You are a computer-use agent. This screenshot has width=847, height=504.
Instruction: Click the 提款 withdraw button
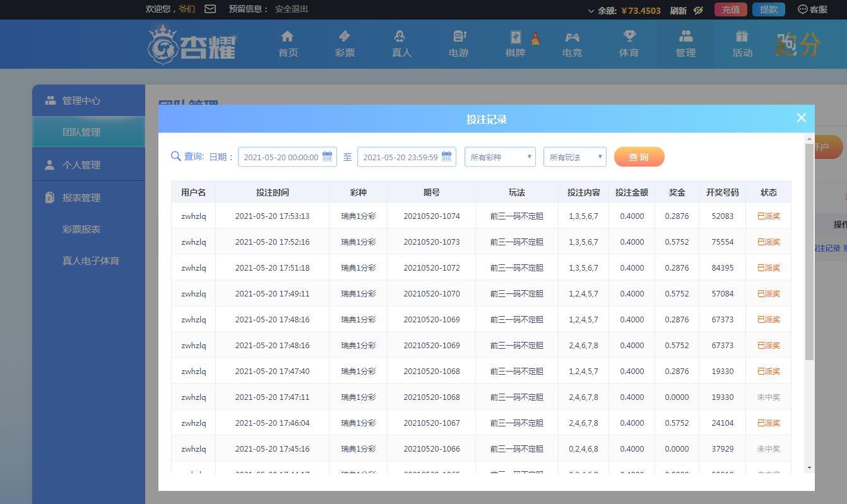(x=769, y=9)
